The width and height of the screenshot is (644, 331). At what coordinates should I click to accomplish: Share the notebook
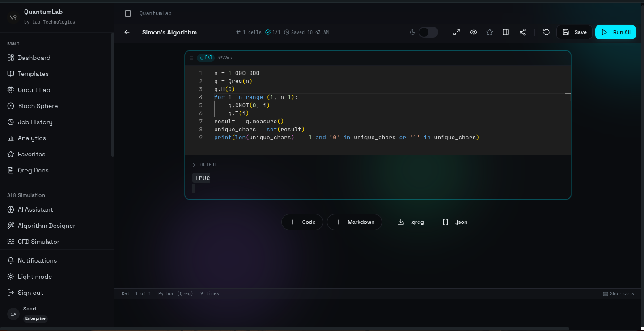tap(523, 32)
